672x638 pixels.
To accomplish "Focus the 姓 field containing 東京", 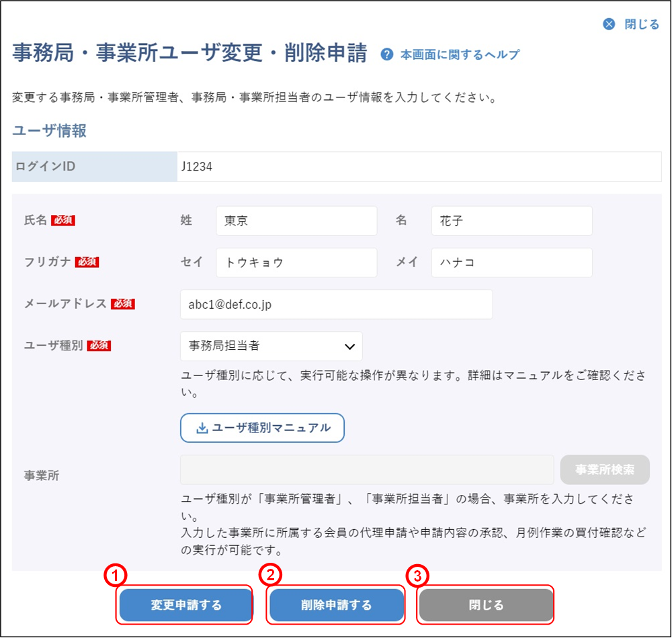I will tap(296, 221).
